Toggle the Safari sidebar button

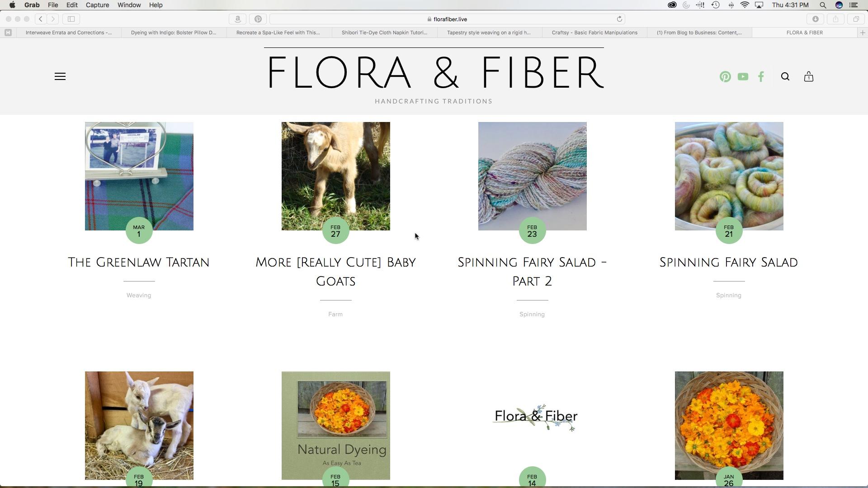[x=71, y=19]
